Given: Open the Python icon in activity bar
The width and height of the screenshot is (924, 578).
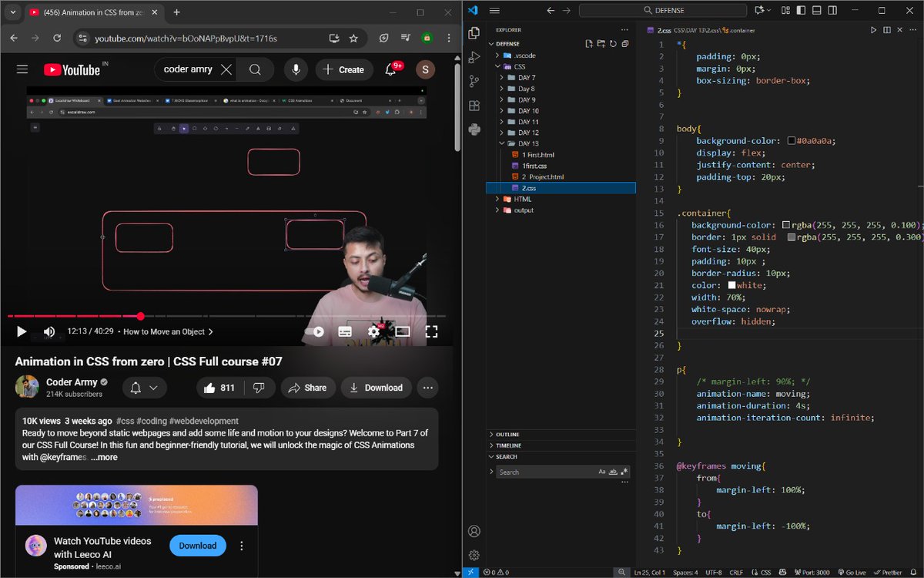Looking at the screenshot, I should [x=474, y=129].
